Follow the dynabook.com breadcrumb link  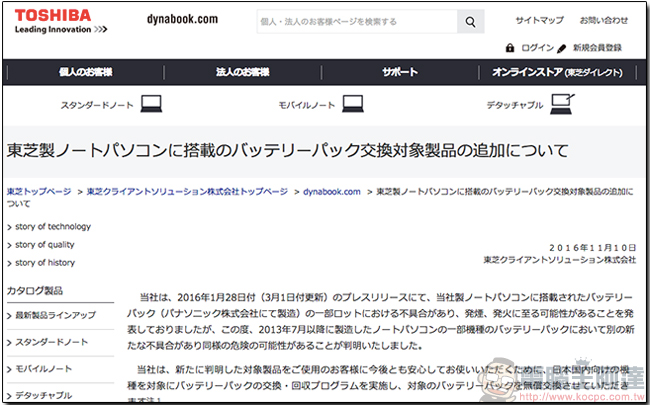pyautogui.click(x=332, y=192)
